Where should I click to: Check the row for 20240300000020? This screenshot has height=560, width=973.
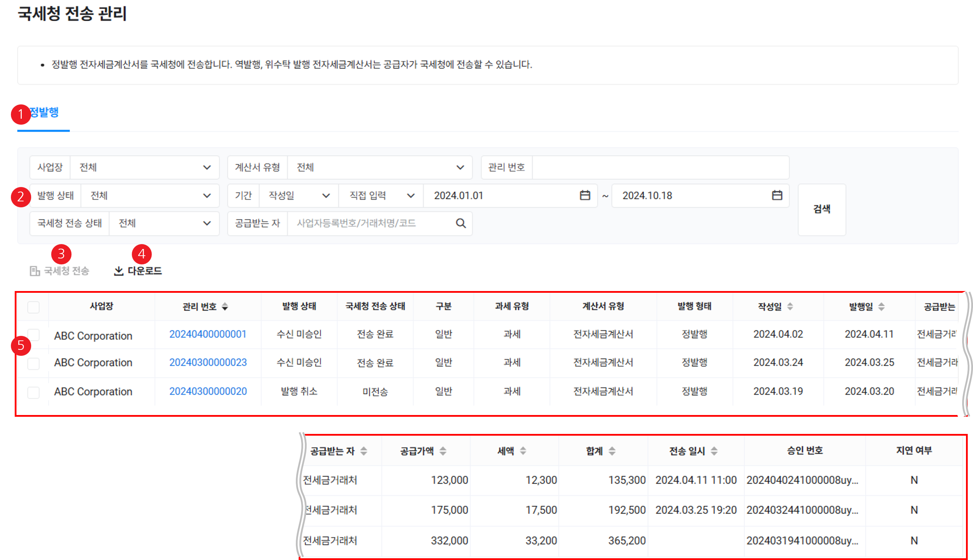(x=34, y=392)
